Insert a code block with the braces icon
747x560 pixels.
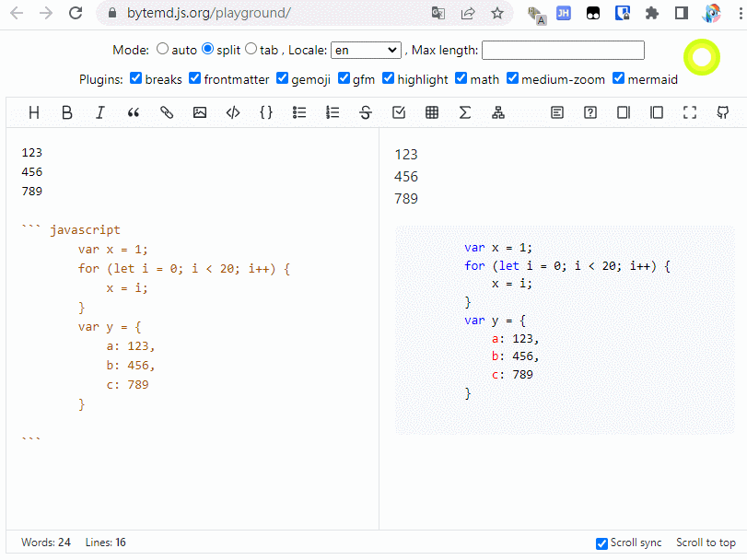[x=266, y=113]
